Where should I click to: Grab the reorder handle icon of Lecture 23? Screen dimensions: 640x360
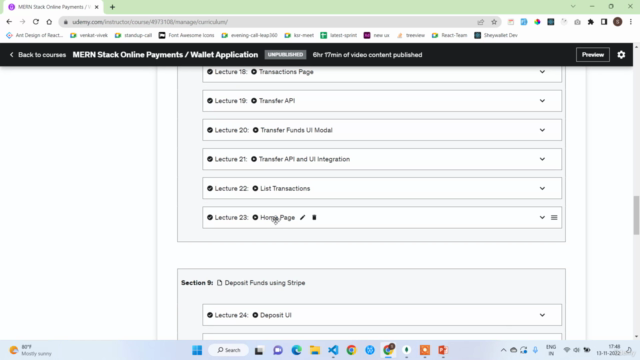click(x=554, y=218)
